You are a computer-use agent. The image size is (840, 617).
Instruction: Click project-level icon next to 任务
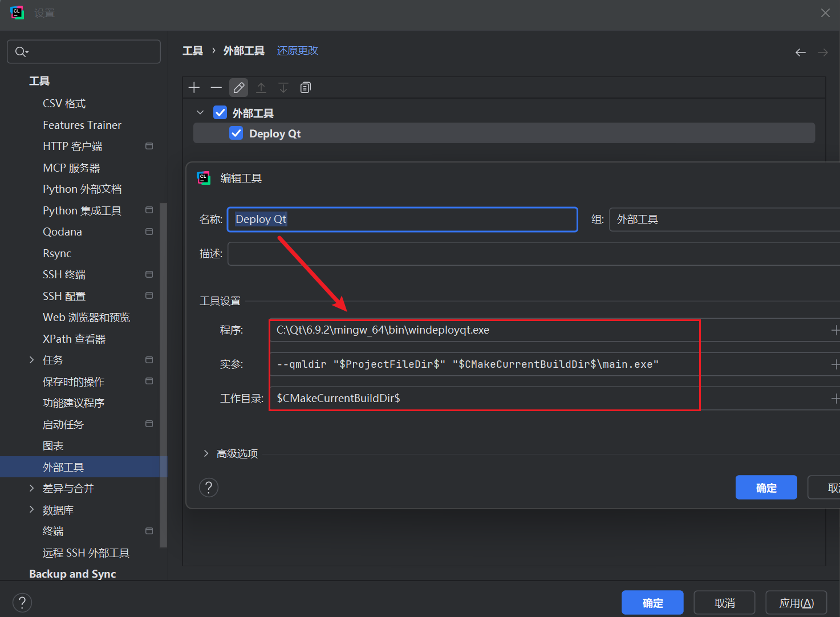tap(149, 360)
